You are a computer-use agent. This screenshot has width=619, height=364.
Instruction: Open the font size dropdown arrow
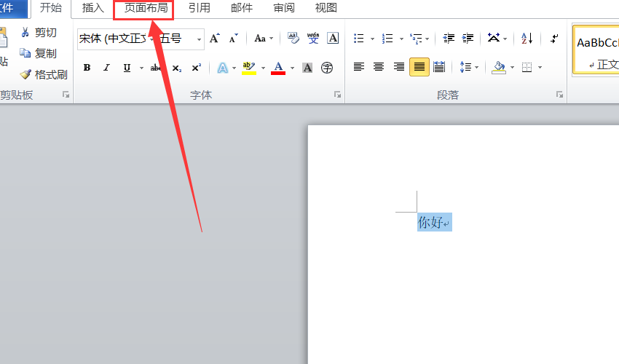[199, 39]
